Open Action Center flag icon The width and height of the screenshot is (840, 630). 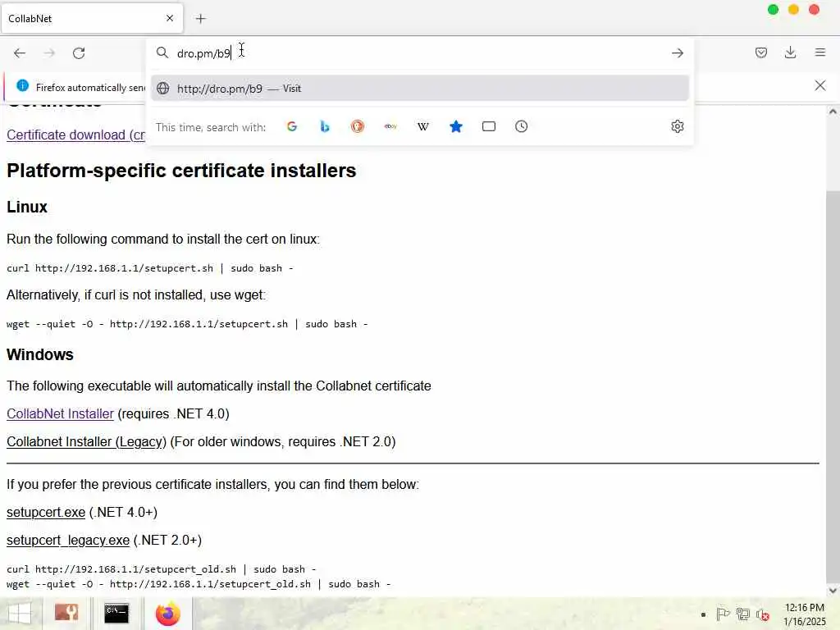[723, 614]
